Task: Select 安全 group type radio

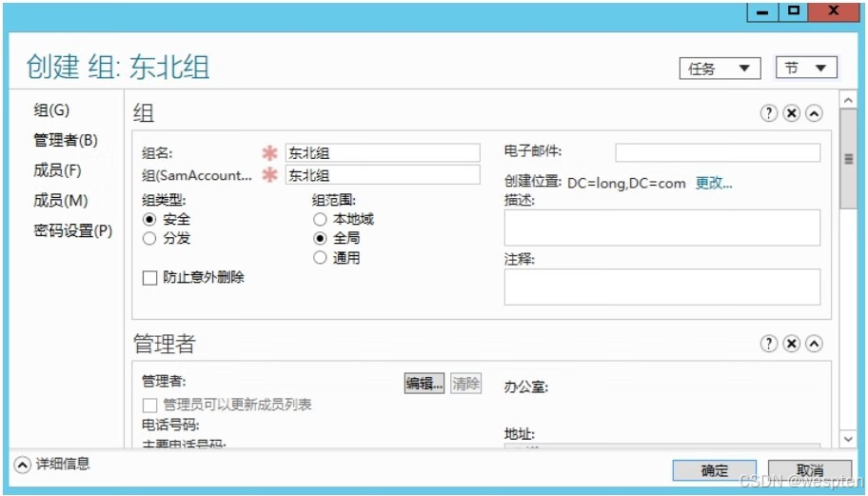Action: click(149, 219)
